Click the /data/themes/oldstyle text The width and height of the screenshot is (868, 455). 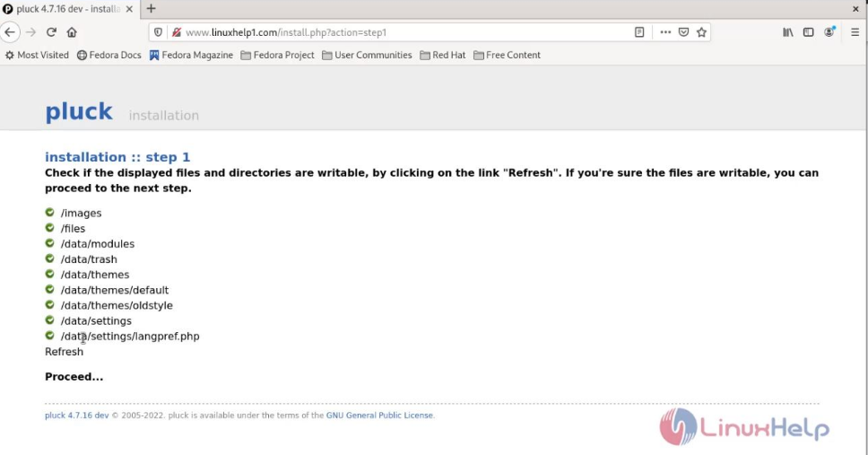117,305
